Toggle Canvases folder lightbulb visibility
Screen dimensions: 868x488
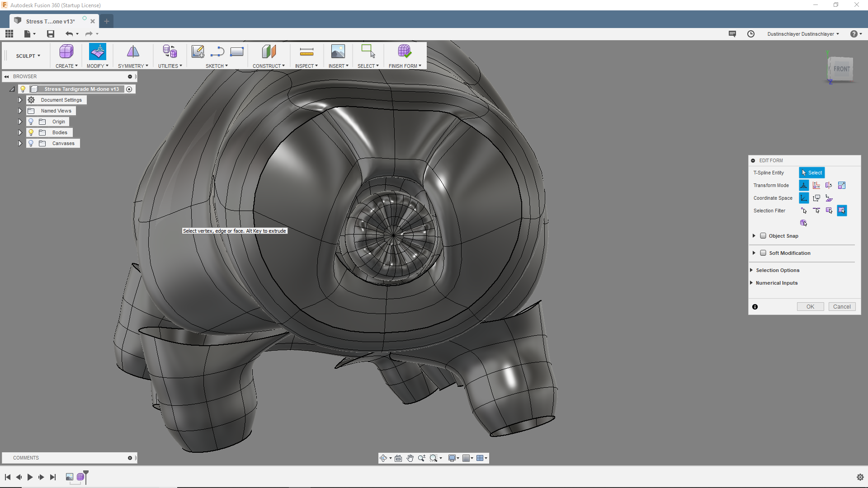[31, 143]
